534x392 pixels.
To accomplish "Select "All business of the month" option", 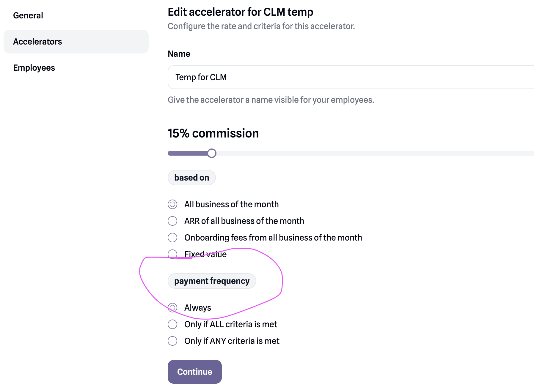I will pyautogui.click(x=172, y=204).
